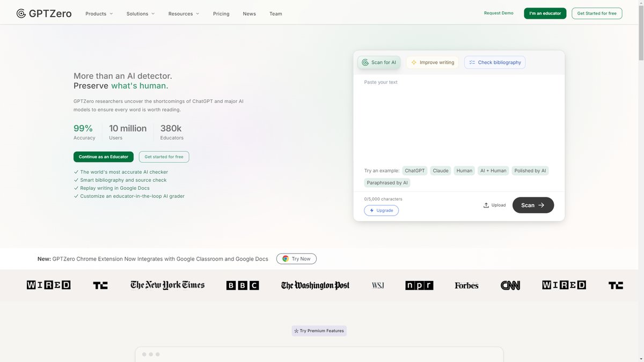Click the Scan for AI tab icon

365,62
